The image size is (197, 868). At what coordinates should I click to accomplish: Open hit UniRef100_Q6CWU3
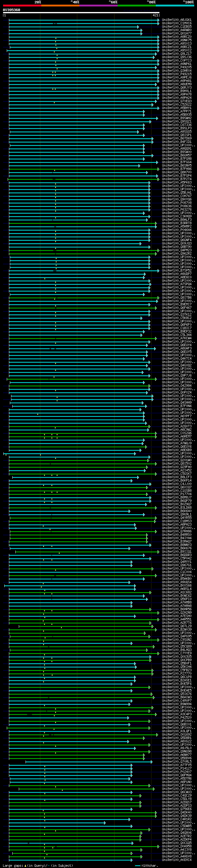point(177,792)
